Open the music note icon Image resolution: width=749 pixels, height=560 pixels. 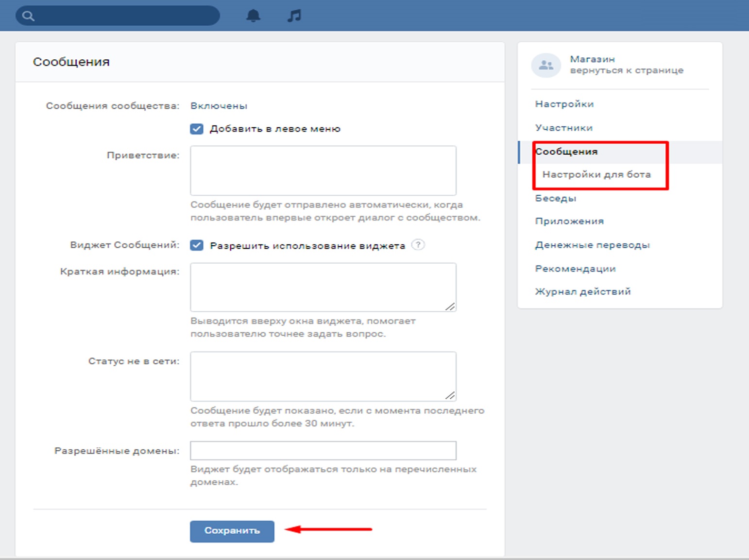coord(294,16)
